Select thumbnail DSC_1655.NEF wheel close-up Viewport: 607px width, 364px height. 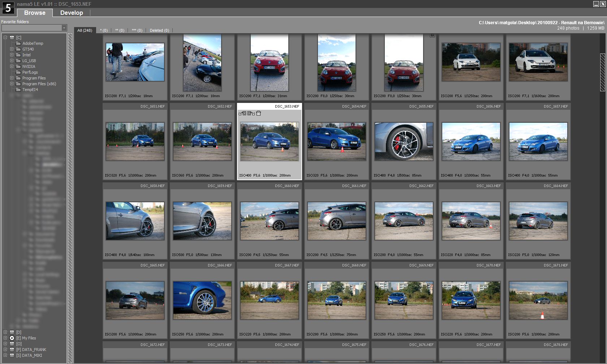(404, 141)
